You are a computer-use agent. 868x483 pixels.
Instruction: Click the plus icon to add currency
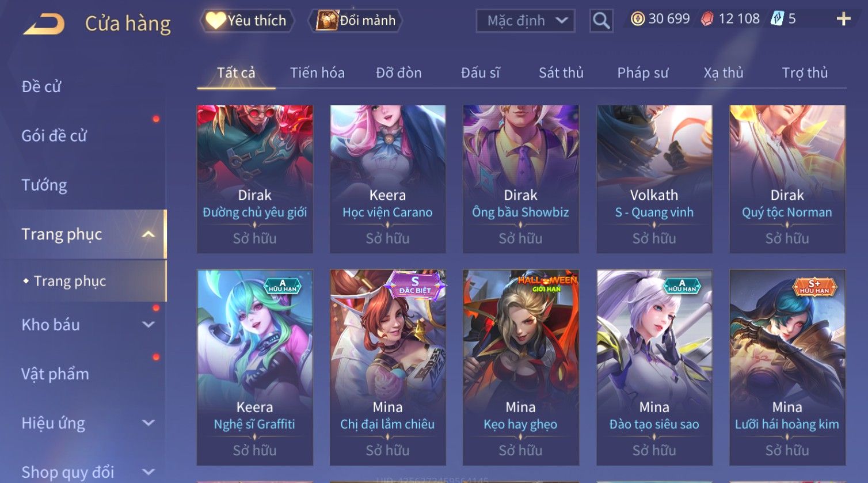pos(843,19)
